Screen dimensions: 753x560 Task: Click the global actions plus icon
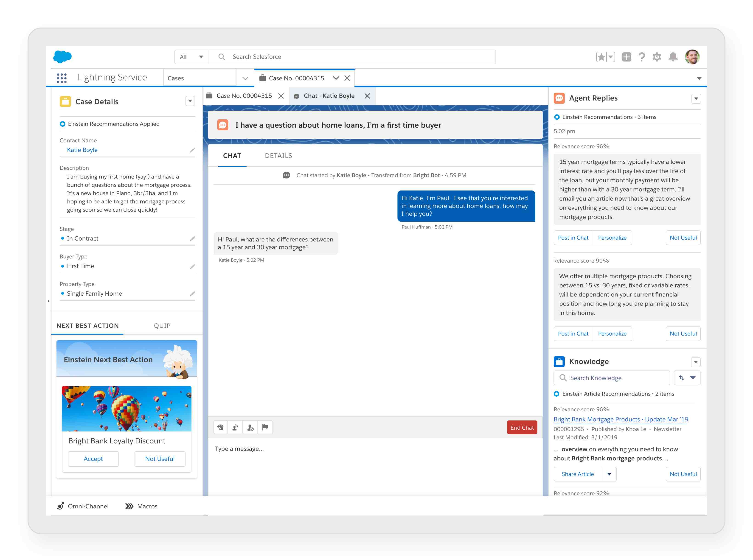(x=626, y=57)
